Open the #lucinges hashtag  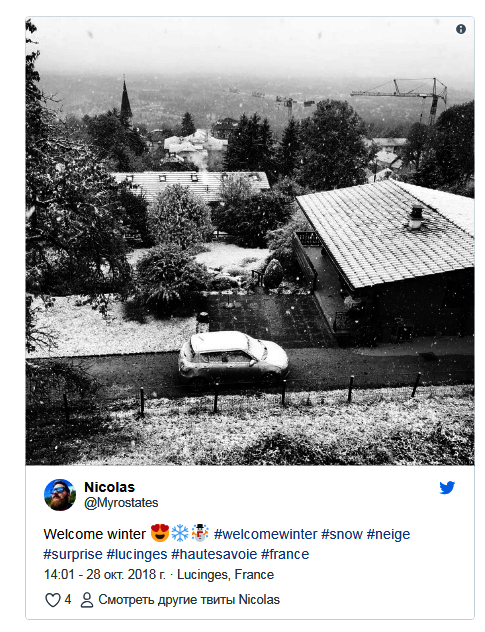pos(137,554)
